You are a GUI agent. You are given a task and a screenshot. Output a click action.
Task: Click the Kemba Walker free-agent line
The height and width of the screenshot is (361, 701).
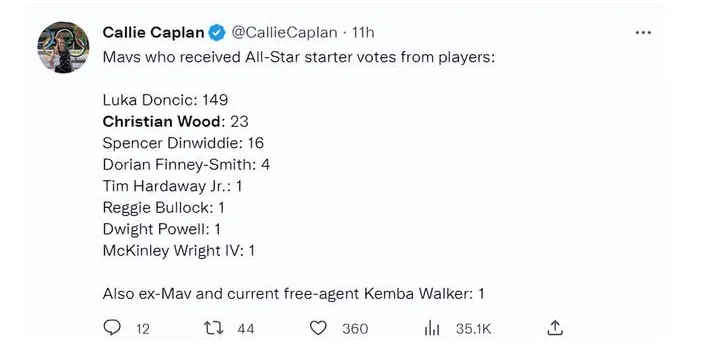pyautogui.click(x=293, y=294)
